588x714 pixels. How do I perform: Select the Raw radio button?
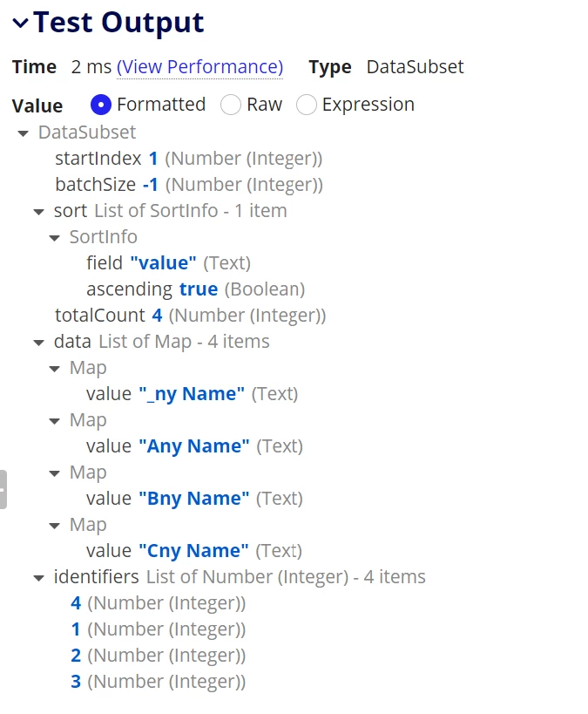pyautogui.click(x=230, y=105)
